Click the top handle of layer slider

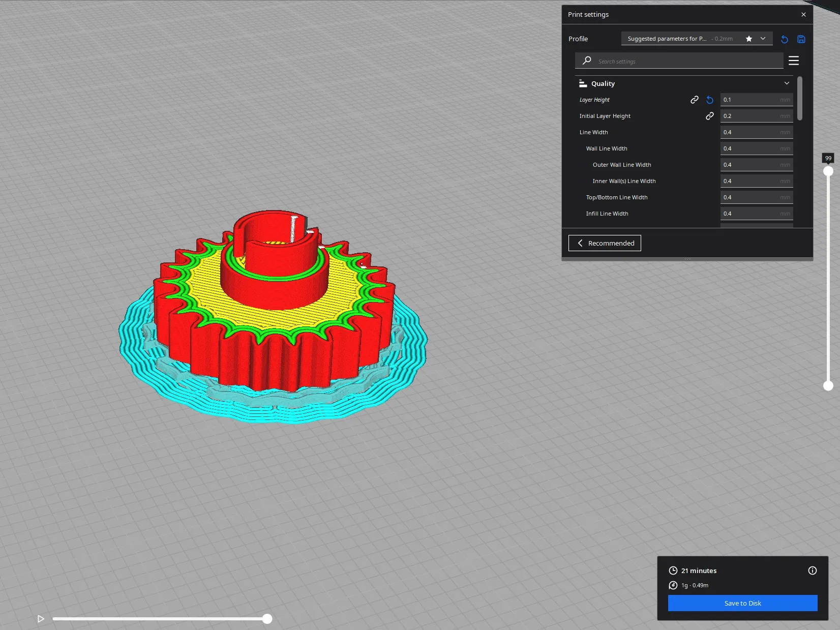[828, 171]
